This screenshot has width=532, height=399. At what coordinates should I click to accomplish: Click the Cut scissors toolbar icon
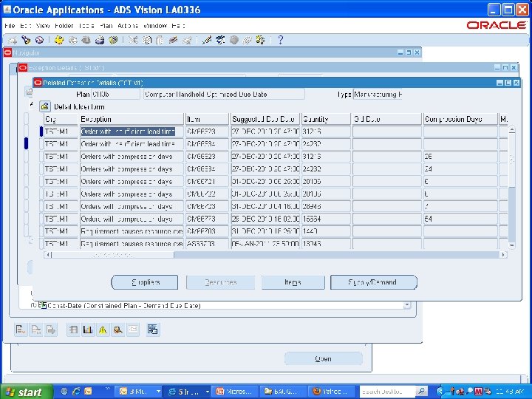click(x=133, y=40)
